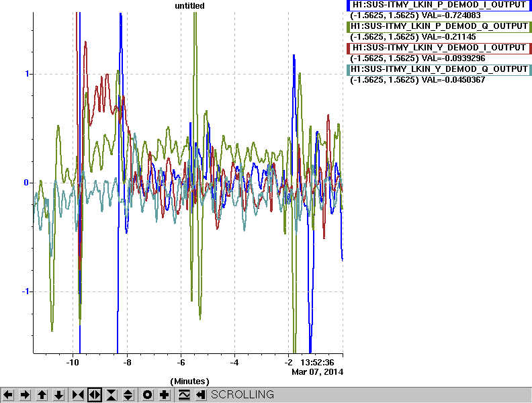Compress Y axis with vertical hourglass icon
The height and width of the screenshot is (403, 532).
[112, 395]
